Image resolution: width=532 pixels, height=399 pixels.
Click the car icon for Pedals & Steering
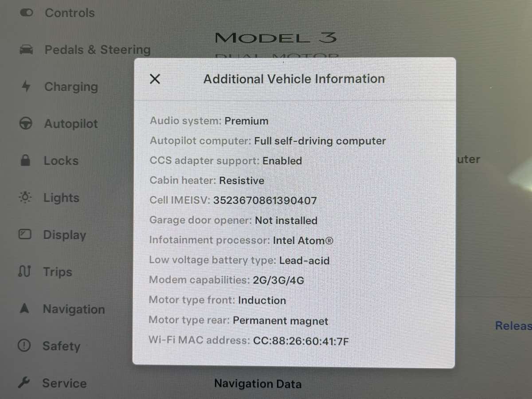(27, 50)
